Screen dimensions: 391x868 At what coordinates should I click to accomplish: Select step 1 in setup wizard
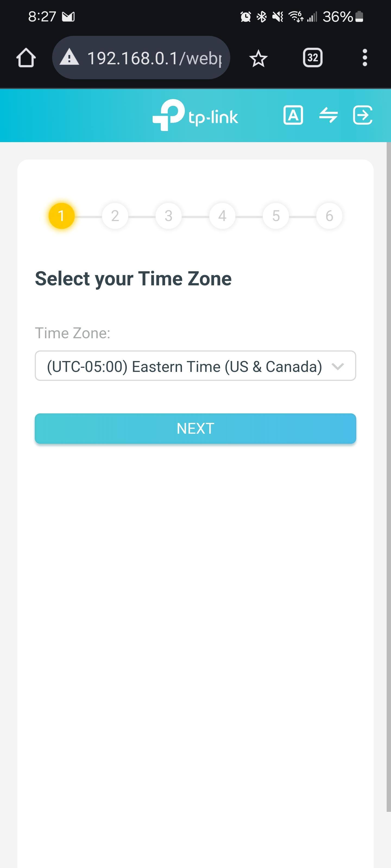[x=61, y=216]
